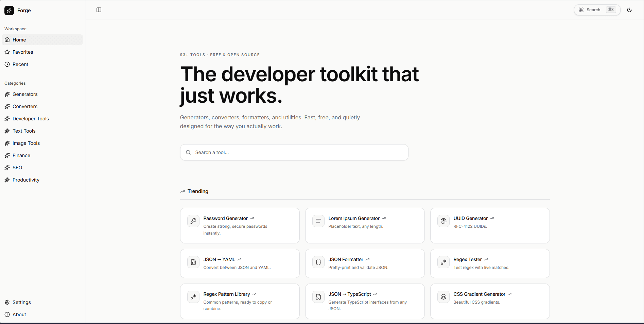Click the Converters category icon
The image size is (644, 324).
click(7, 106)
